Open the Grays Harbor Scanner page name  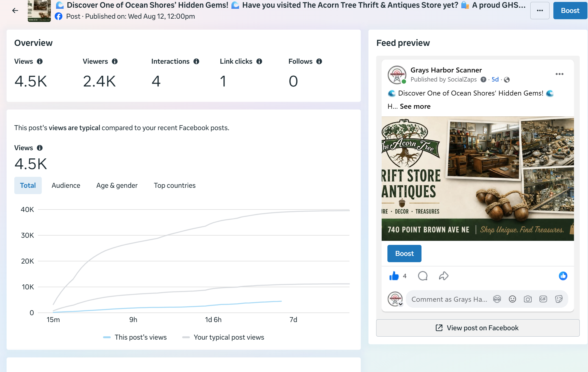[446, 70]
